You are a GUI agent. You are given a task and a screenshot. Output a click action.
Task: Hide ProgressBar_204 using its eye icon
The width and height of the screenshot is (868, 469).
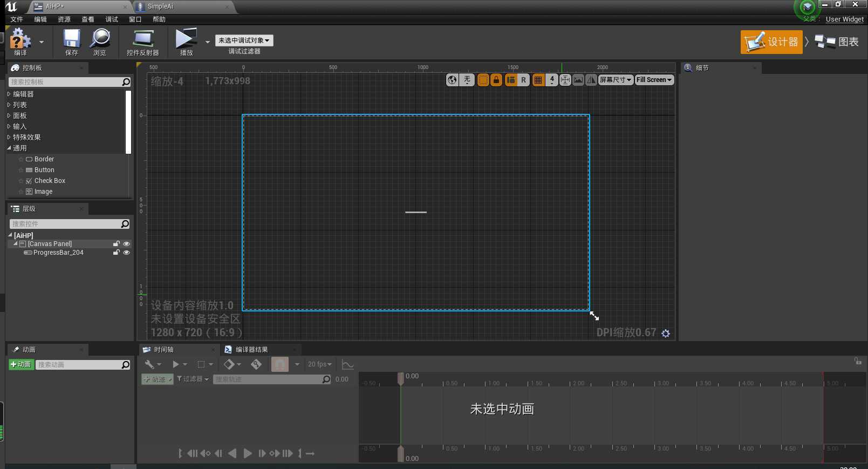(x=127, y=253)
